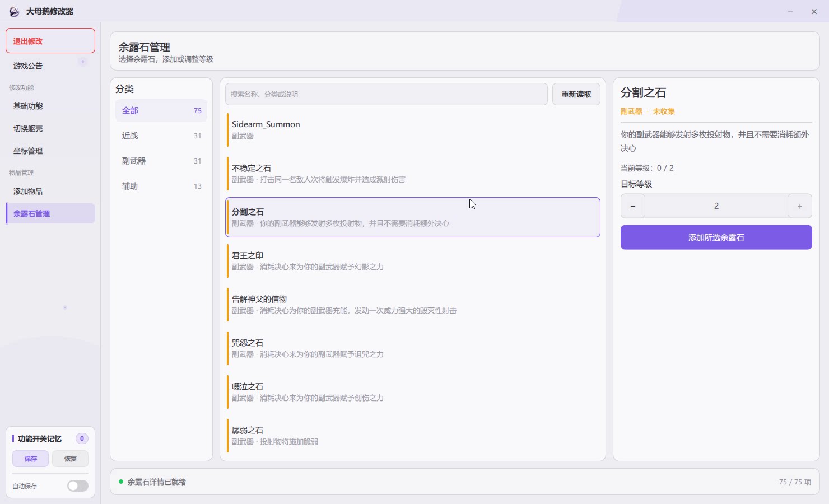Select Sidearm_Summon in the list
This screenshot has width=829, height=504.
click(x=413, y=129)
